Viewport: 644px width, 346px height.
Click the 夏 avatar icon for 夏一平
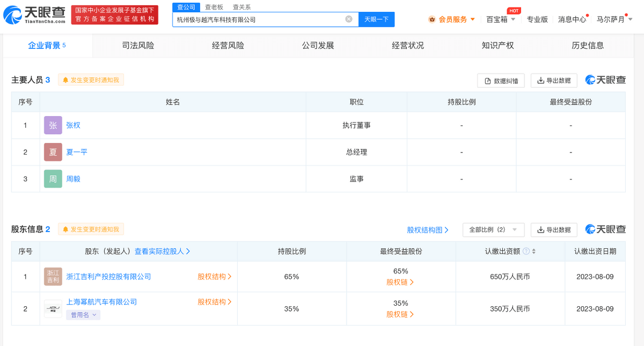click(53, 152)
